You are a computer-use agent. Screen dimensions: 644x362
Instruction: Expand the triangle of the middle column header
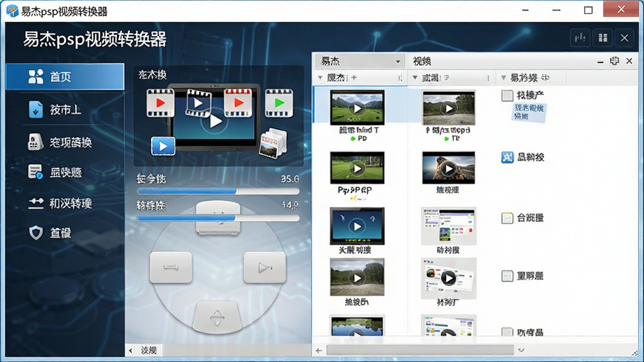pos(415,77)
